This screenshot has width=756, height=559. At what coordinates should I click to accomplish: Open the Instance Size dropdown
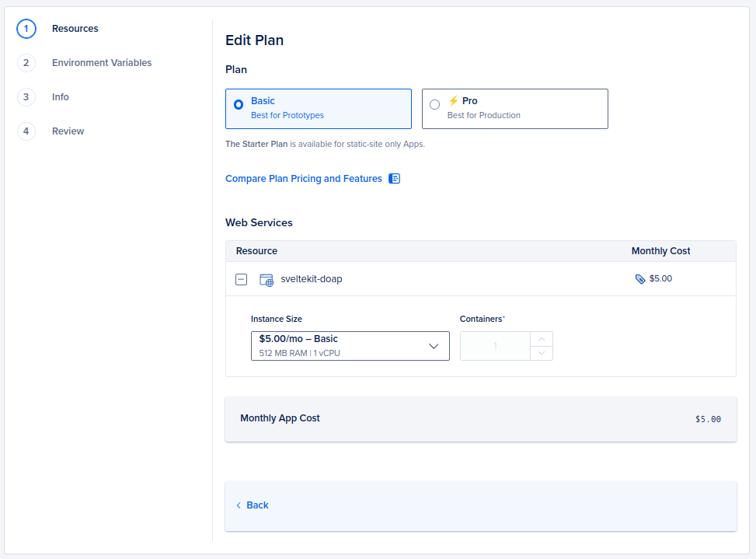click(x=350, y=346)
